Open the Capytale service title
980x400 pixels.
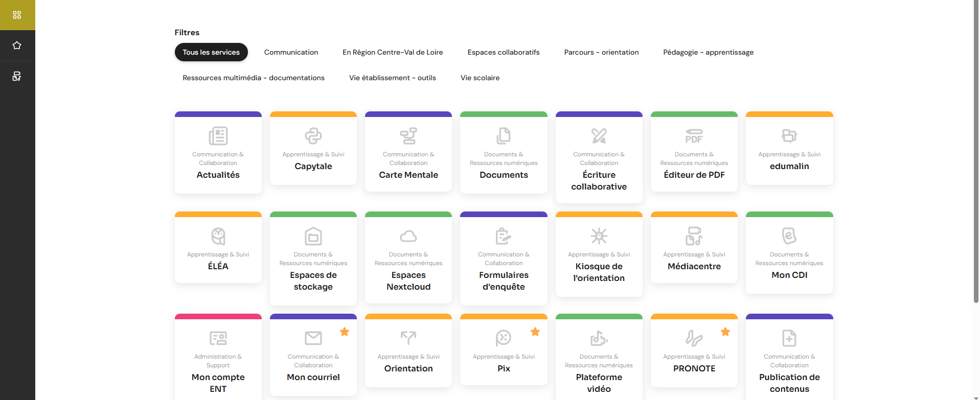click(x=313, y=166)
